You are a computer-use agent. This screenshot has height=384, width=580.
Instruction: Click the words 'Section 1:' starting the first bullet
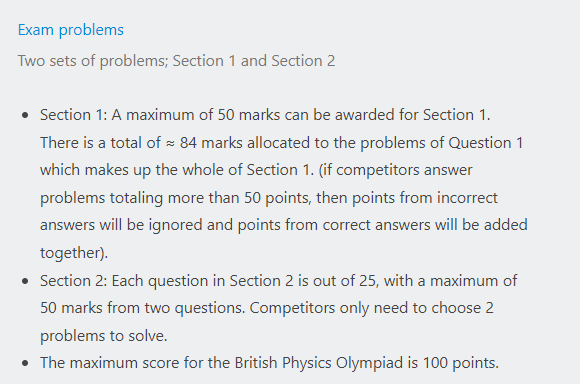tap(74, 115)
